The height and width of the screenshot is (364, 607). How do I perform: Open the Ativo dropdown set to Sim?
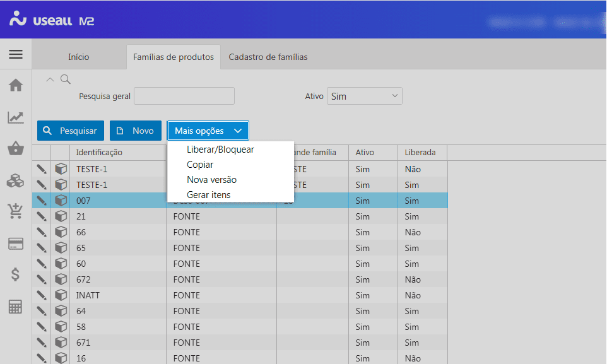click(364, 97)
